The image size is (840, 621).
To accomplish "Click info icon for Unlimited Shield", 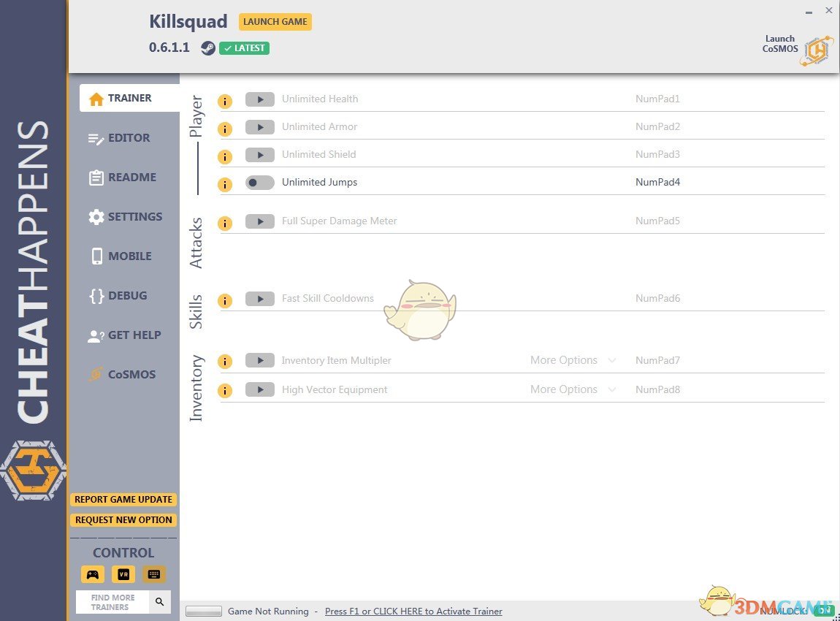I will click(x=225, y=156).
